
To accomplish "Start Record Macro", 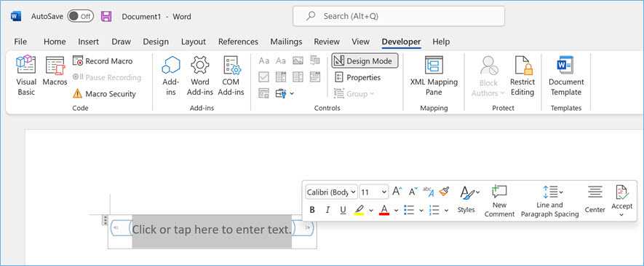I will pyautogui.click(x=103, y=60).
